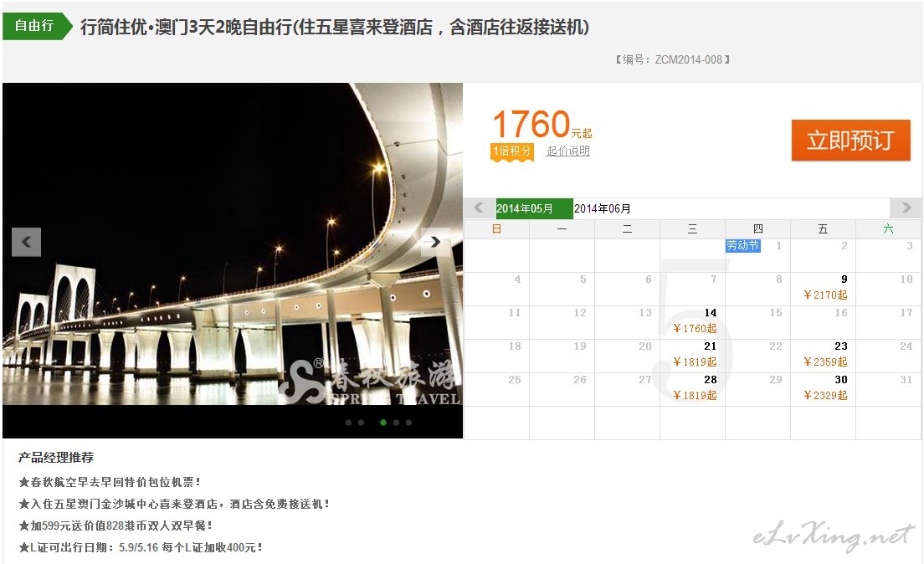Click the 三 Wednesday column header
Screen dimensions: 924x564
coord(692,229)
